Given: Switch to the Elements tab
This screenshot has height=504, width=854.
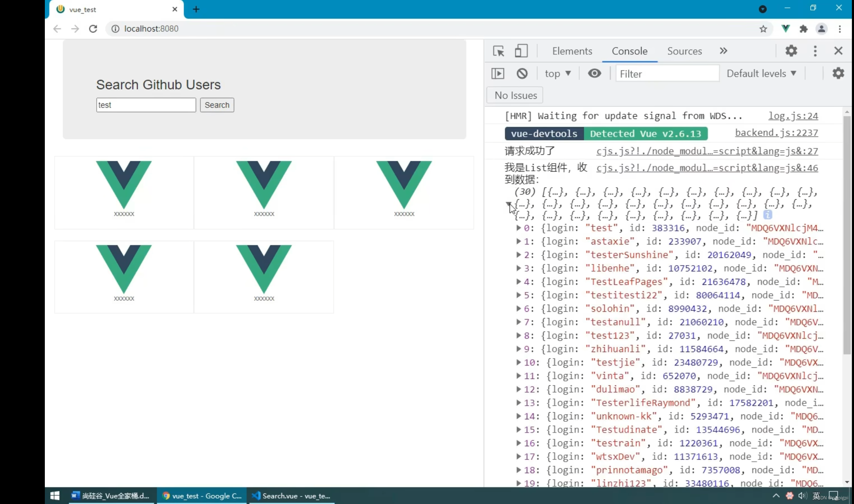Looking at the screenshot, I should (x=572, y=51).
